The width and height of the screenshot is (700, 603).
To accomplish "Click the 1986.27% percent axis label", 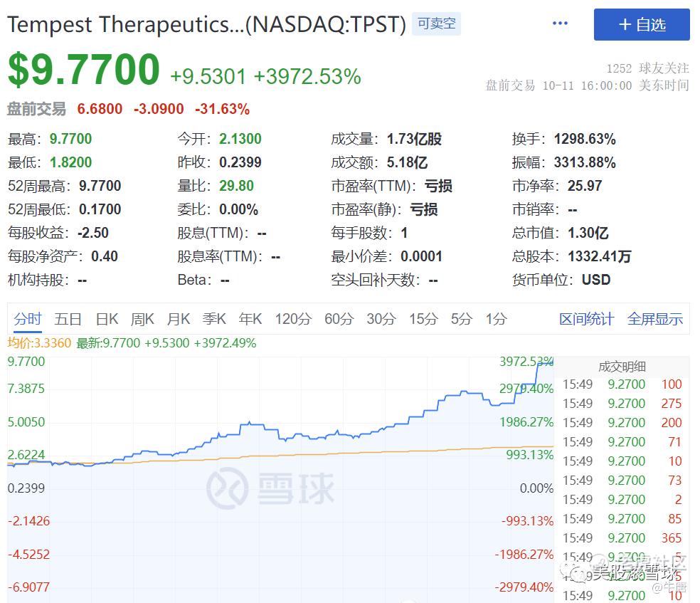I will pyautogui.click(x=526, y=422).
